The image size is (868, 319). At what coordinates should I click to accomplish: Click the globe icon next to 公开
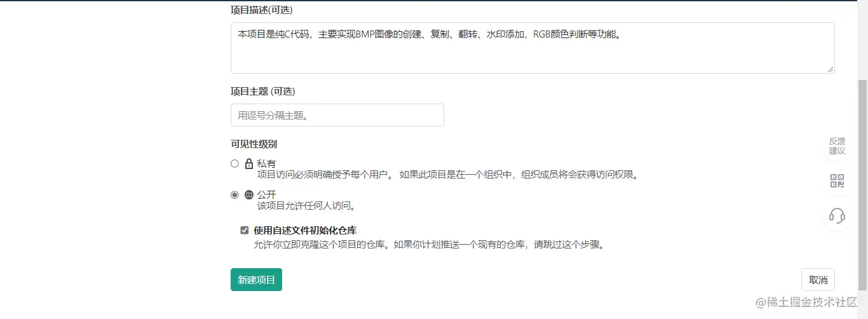click(249, 195)
